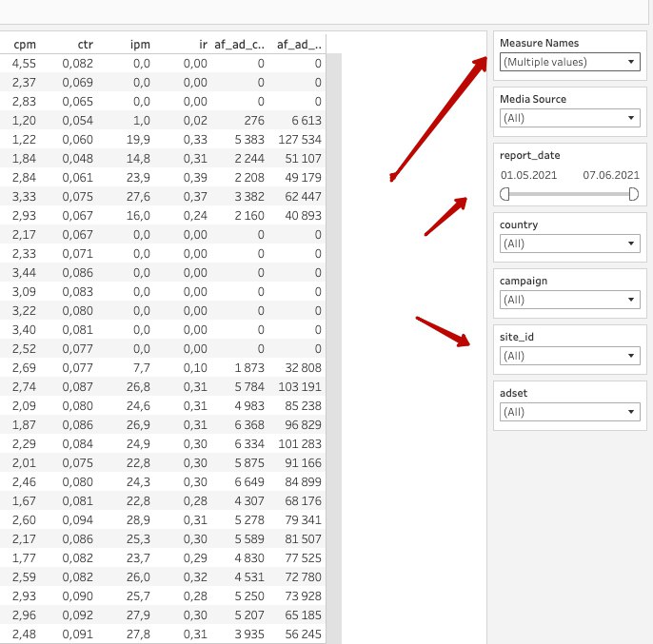
Task: Open the country filter dropdown
Action: tap(569, 244)
